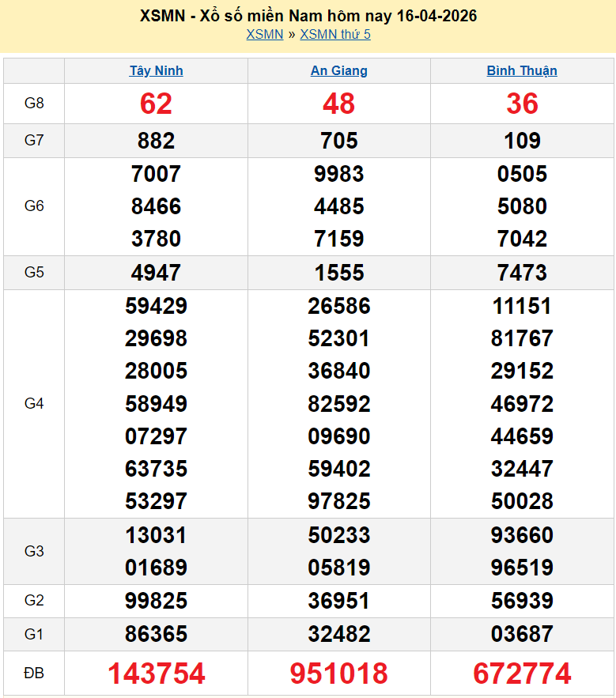Click the page title XSMN heading
Viewport: 616px width, 698px height.
308,16
